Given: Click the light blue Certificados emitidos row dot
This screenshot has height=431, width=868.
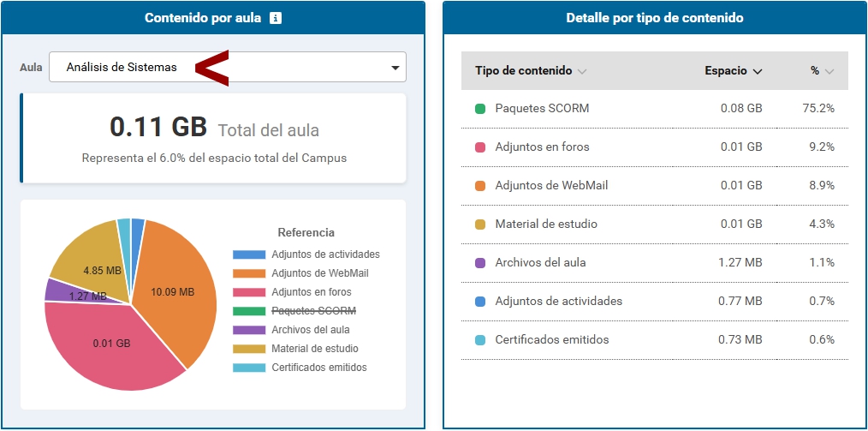Looking at the screenshot, I should [x=480, y=340].
